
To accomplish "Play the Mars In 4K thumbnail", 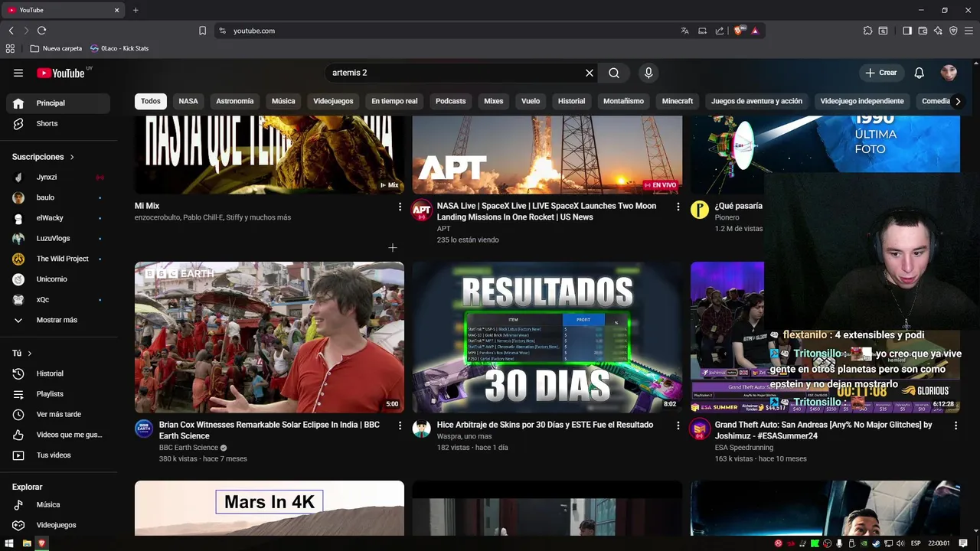I will pos(269,508).
